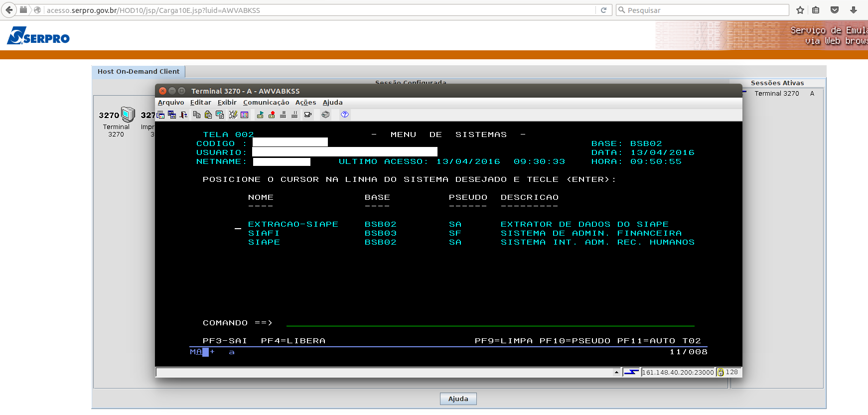868x415 pixels.
Task: Click the PF11=AUTO key label
Action: coord(646,341)
